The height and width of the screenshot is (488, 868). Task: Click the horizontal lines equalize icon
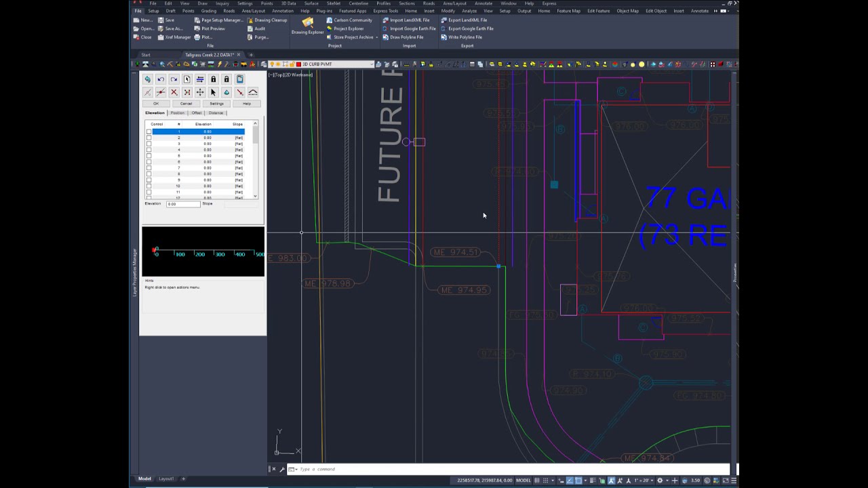(200, 79)
